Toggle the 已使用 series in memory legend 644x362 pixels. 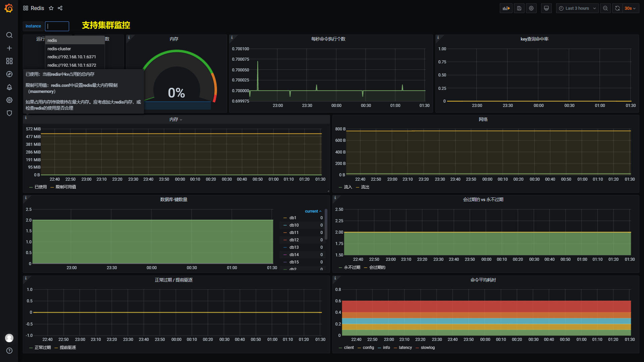pyautogui.click(x=41, y=187)
